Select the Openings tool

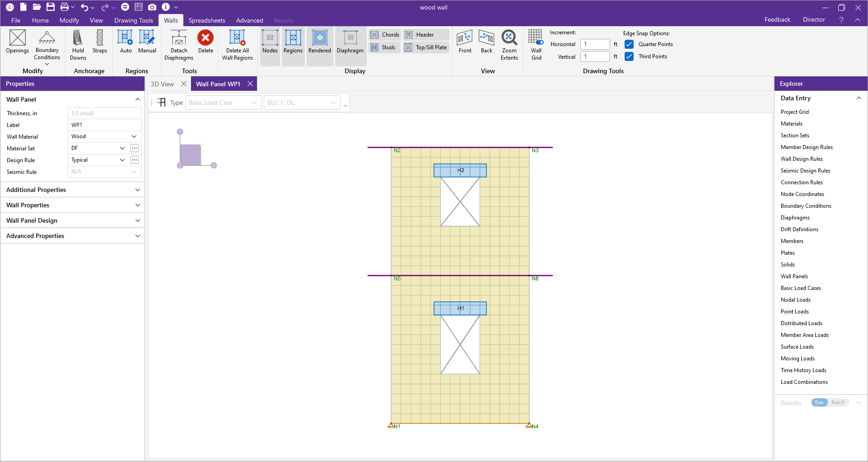click(x=18, y=42)
